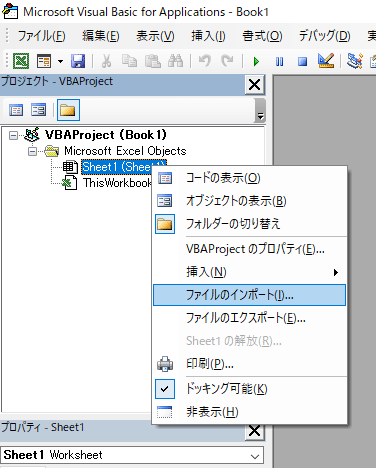376x468 pixels.
Task: Click View Code icon in project panel
Action: tap(16, 110)
